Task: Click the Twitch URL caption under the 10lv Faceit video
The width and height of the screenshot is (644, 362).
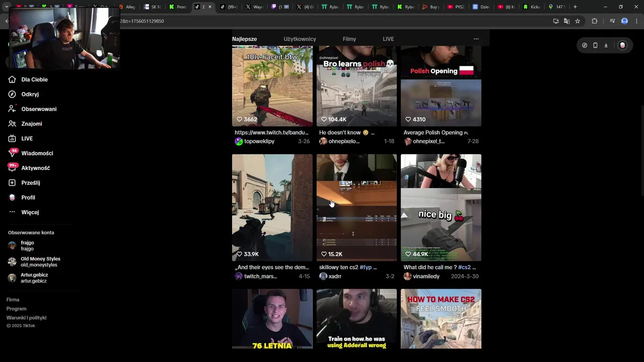Action: 272,133
